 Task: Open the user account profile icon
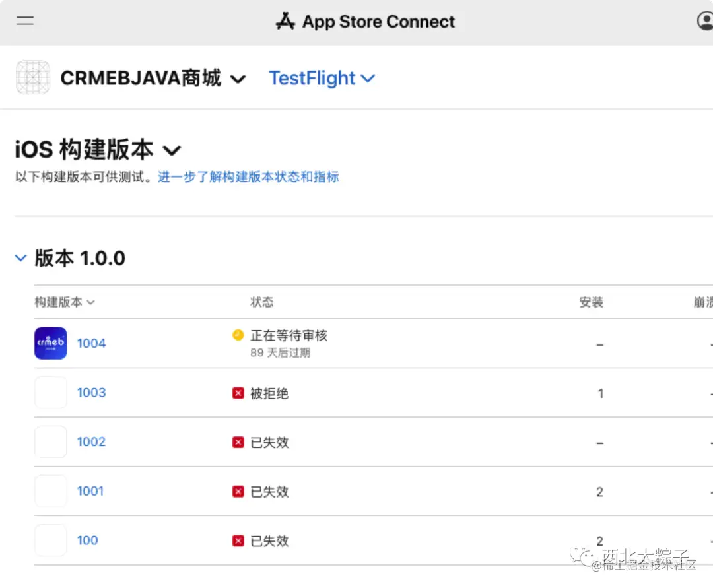click(x=704, y=21)
